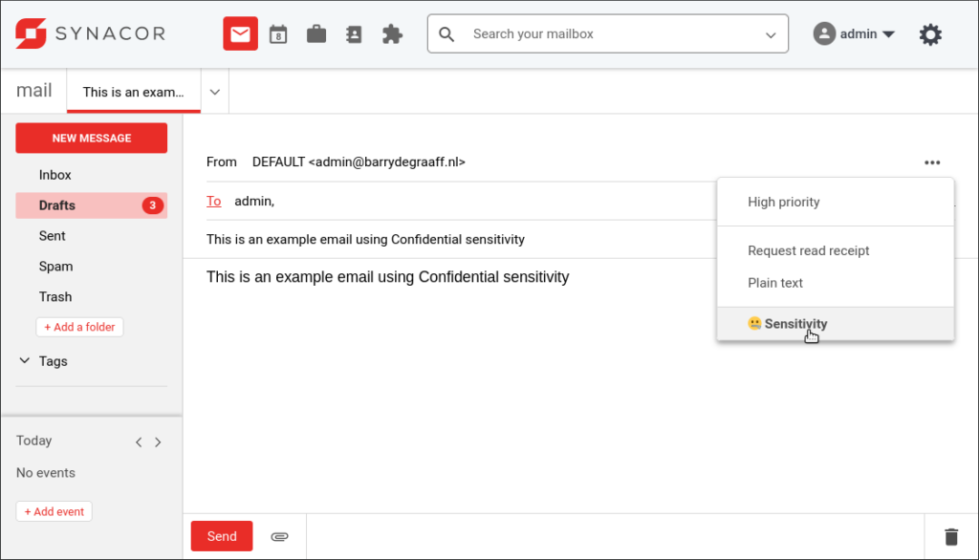Image resolution: width=979 pixels, height=560 pixels.
Task: Click the To link in the compose header
Action: pos(213,201)
